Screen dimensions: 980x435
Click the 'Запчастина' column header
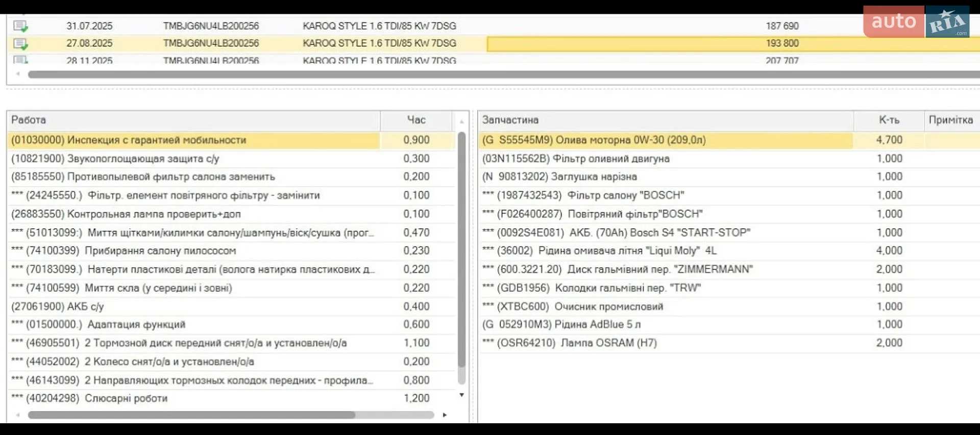pos(666,120)
